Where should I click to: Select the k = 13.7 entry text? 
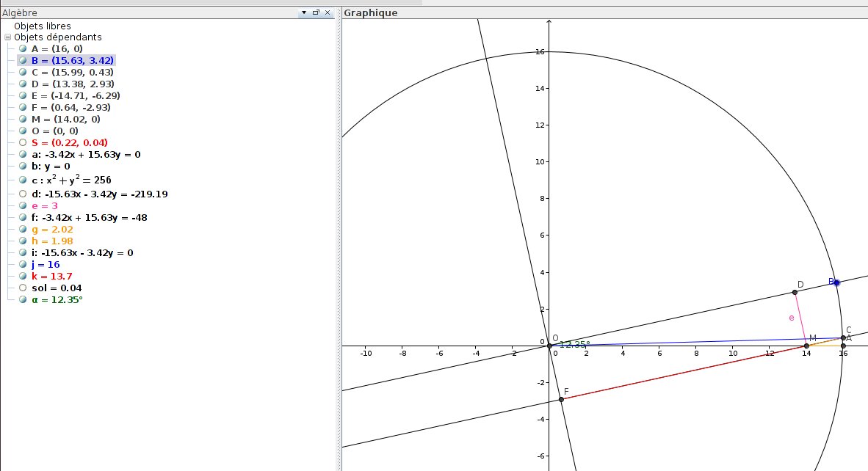[52, 276]
